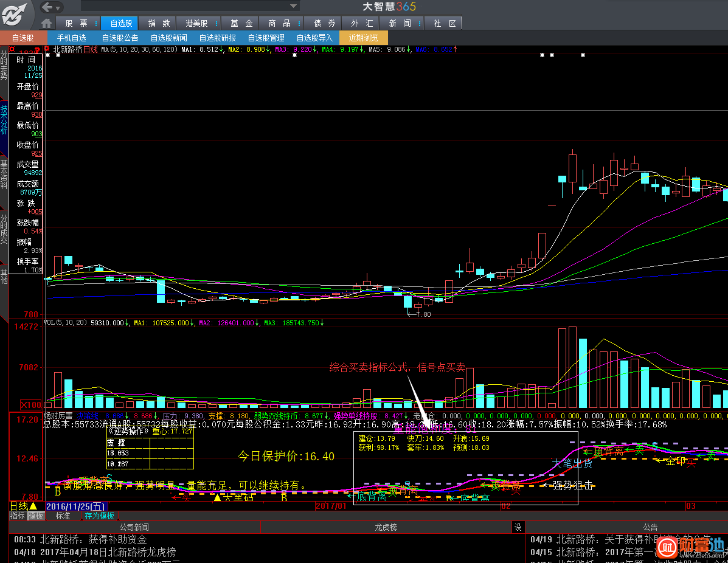The height and width of the screenshot is (563, 728).
Task: Open the 外汇 menu tab
Action: [x=362, y=23]
